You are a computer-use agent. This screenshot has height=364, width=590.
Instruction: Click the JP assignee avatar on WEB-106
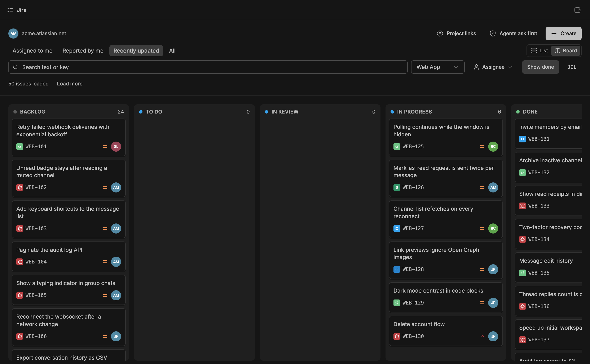coord(116,336)
